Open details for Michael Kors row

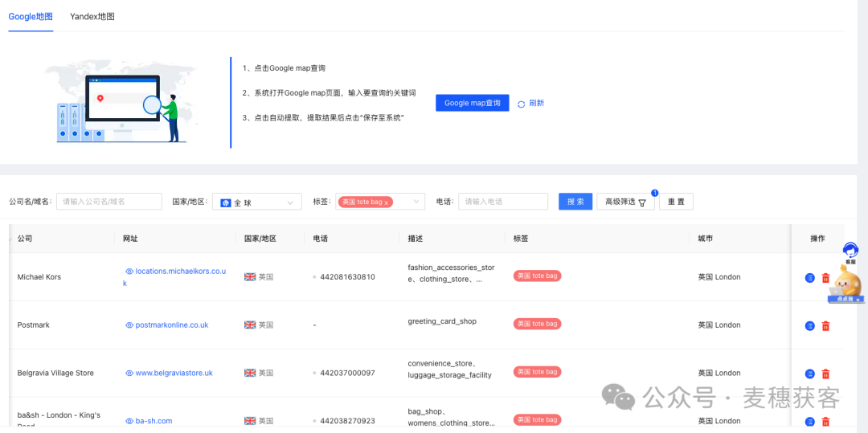point(809,278)
